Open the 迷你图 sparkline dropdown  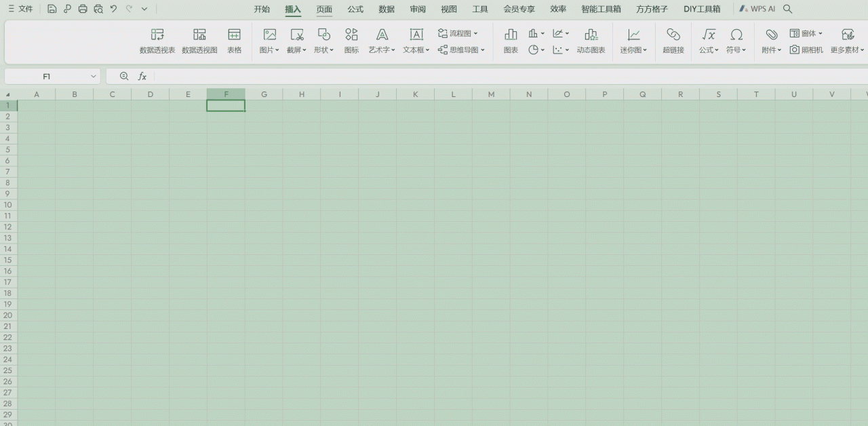point(633,41)
